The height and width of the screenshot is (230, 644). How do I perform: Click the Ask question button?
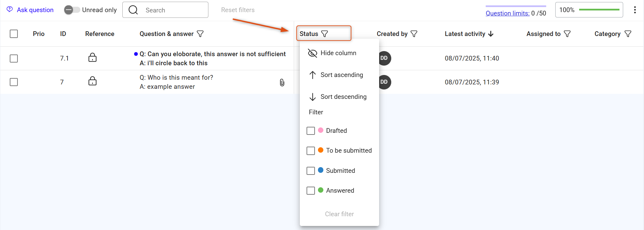coord(30,10)
